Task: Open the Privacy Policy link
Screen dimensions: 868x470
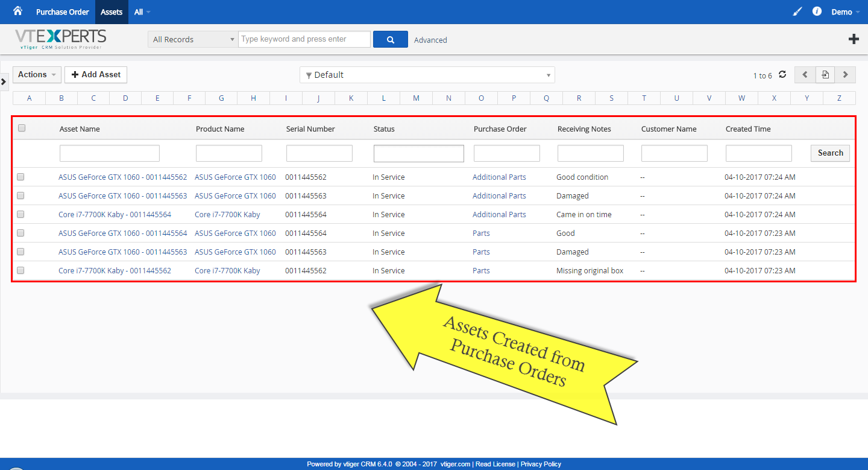Action: pos(541,464)
